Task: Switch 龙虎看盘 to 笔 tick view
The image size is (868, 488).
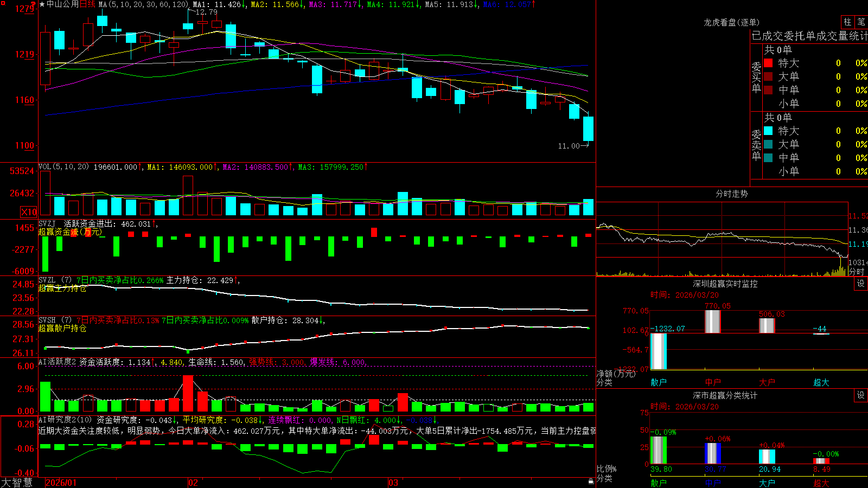Action: (861, 22)
